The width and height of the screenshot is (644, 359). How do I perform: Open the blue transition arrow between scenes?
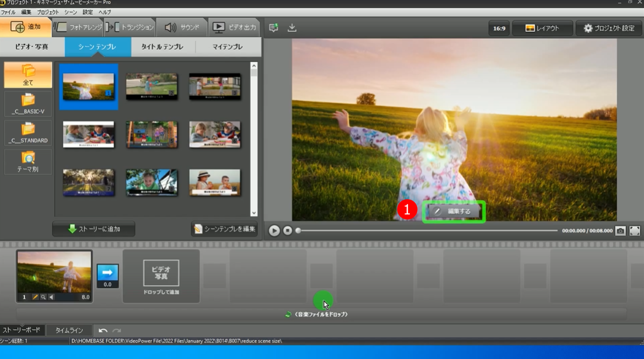click(107, 273)
